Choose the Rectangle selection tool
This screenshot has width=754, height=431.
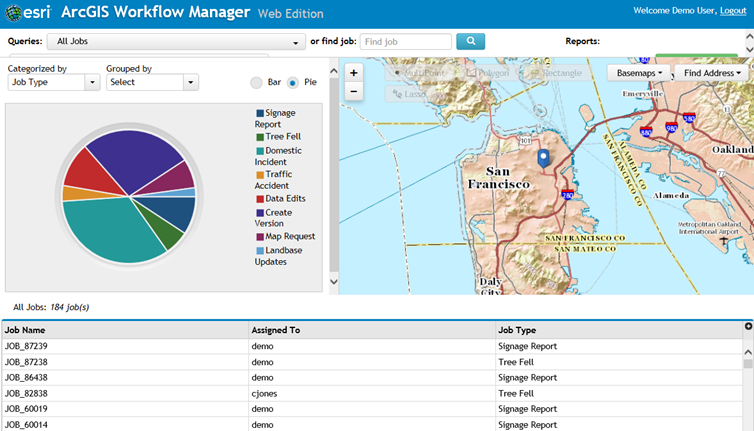pyautogui.click(x=556, y=73)
